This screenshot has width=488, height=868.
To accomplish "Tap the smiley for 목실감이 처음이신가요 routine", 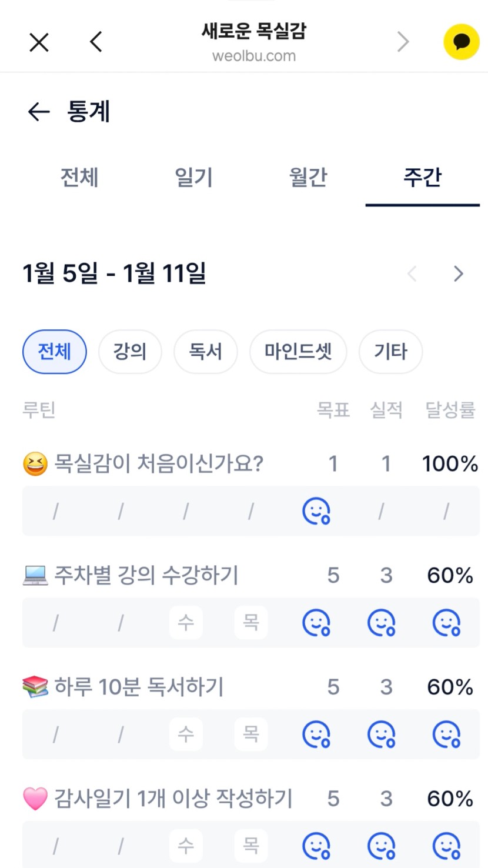I will pyautogui.click(x=316, y=511).
